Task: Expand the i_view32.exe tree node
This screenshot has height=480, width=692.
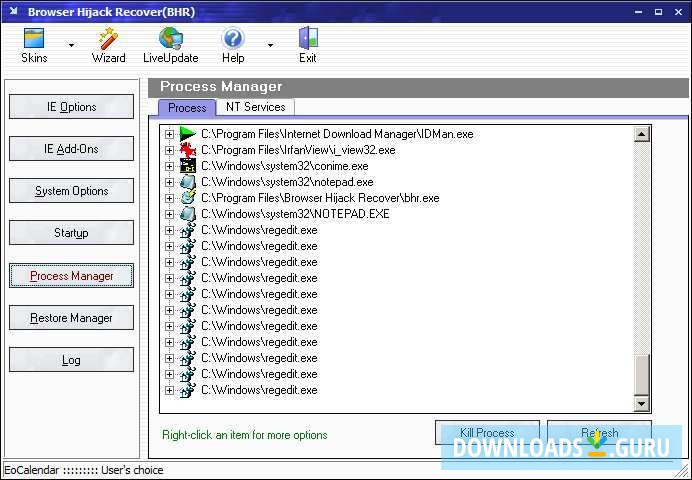Action: [x=169, y=150]
